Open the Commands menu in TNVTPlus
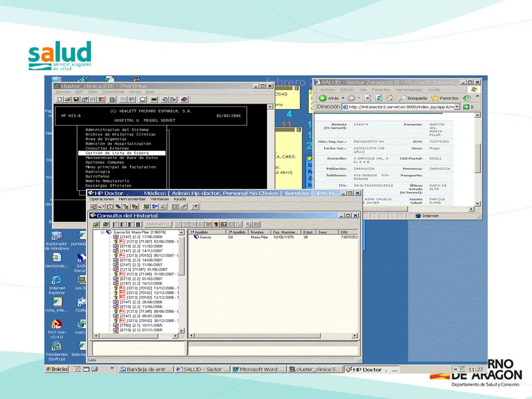 [x=113, y=92]
